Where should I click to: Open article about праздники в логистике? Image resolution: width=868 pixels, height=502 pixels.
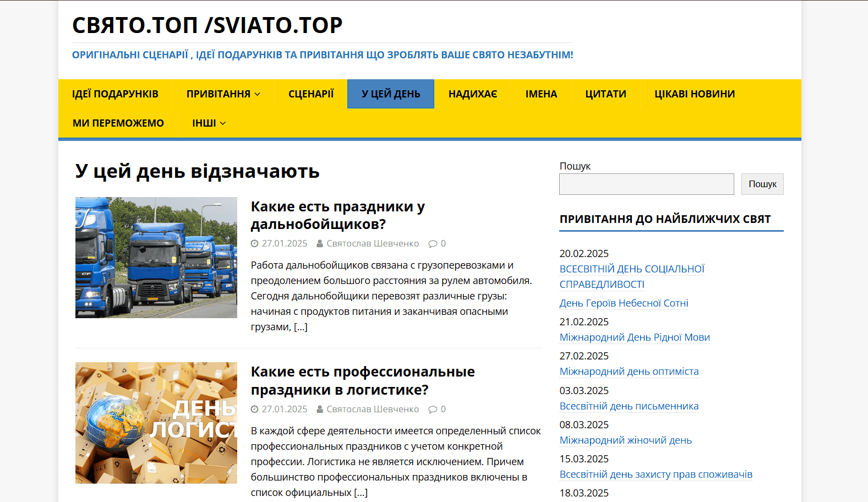[x=363, y=380]
